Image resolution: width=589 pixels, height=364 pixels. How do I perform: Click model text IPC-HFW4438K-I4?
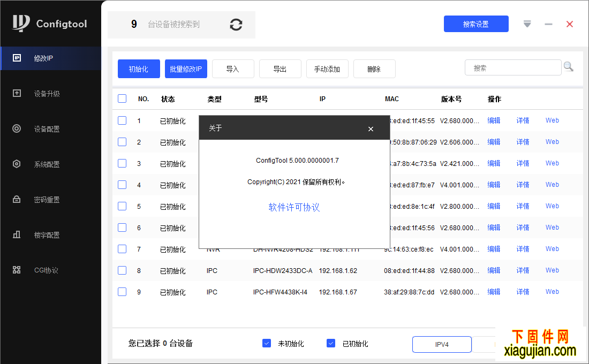(280, 292)
